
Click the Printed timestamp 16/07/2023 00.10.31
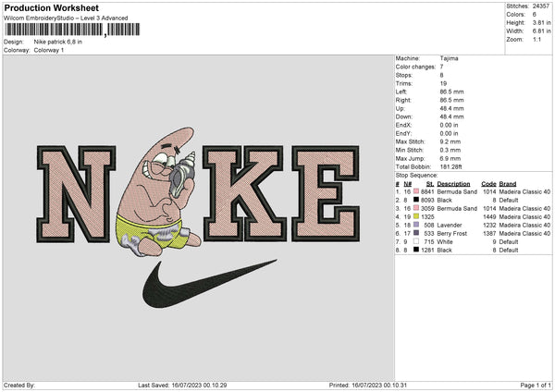[x=379, y=385]
